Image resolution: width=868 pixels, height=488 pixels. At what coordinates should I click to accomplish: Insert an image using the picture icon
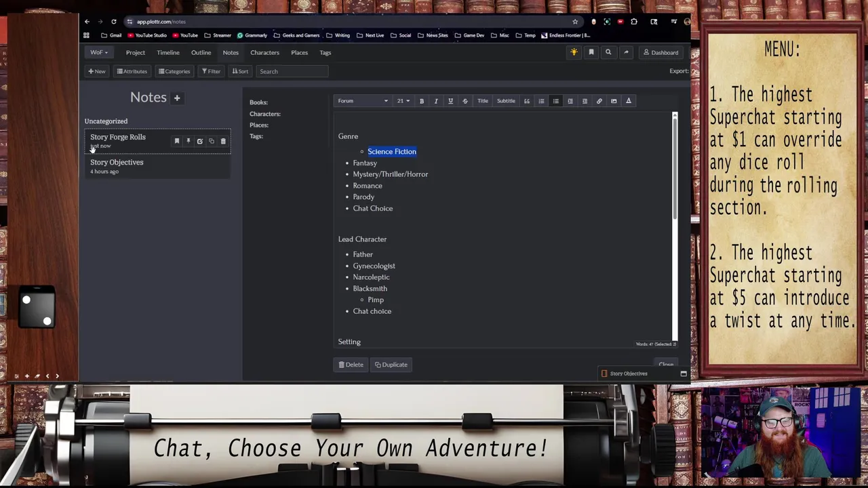click(614, 101)
